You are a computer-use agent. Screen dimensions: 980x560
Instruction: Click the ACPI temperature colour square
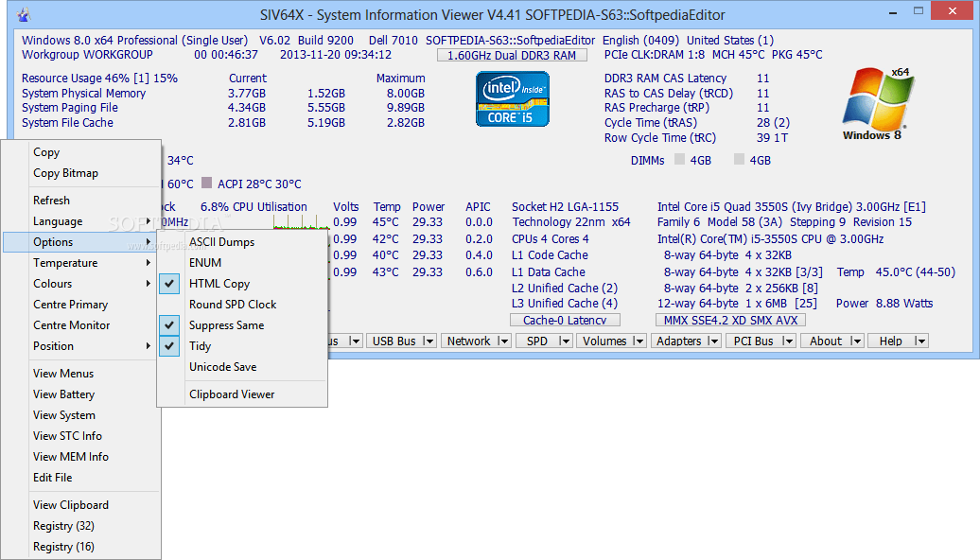point(206,184)
